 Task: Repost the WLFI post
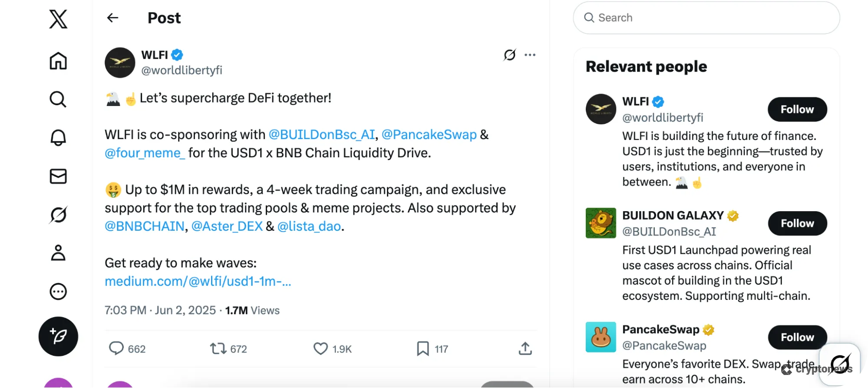click(218, 348)
